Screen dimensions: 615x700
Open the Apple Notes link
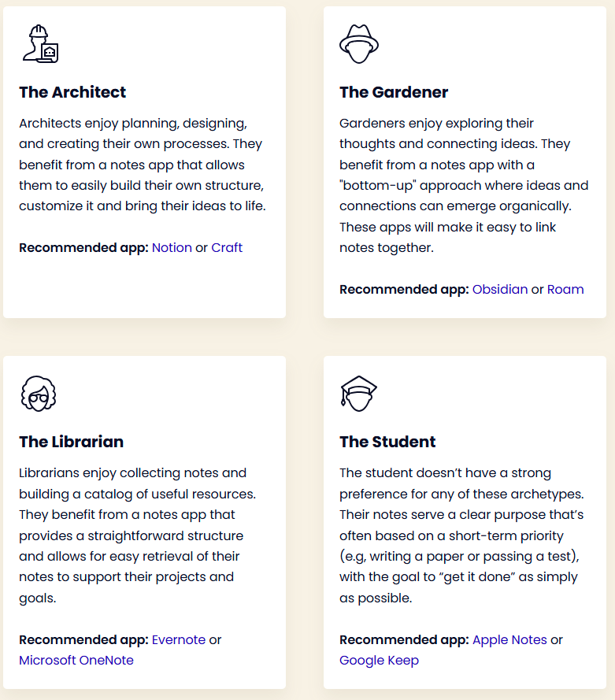click(x=509, y=639)
